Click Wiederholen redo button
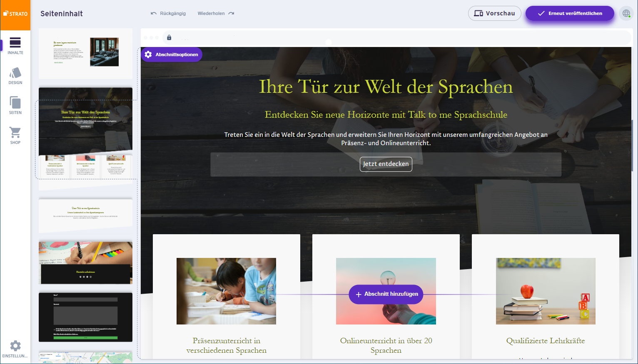The width and height of the screenshot is (638, 364). pos(216,13)
